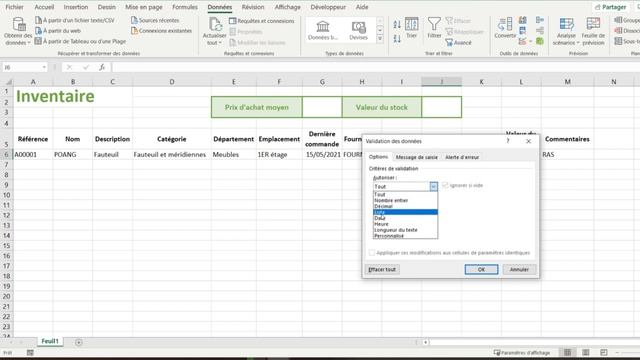This screenshot has width=640, height=360.
Task: Open the Autoriser dropdown arrow
Action: coord(433,187)
